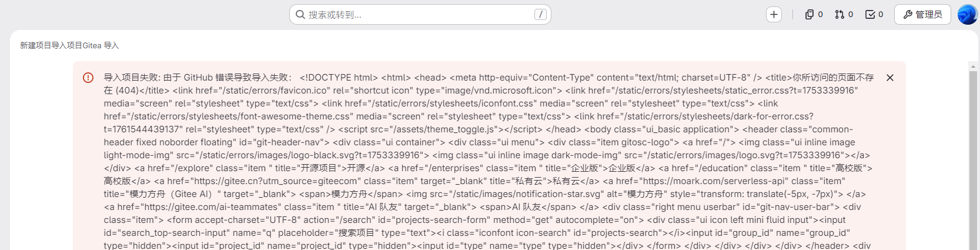Dismiss the import failed error alert
Screen dimensions: 980x250
point(890,78)
